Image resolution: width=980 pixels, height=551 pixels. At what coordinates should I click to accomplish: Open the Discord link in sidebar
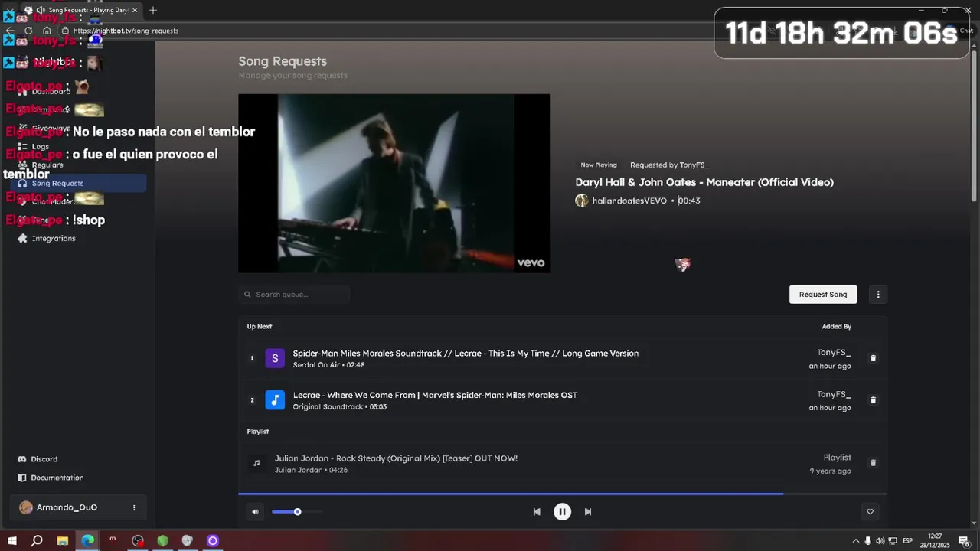click(x=44, y=459)
